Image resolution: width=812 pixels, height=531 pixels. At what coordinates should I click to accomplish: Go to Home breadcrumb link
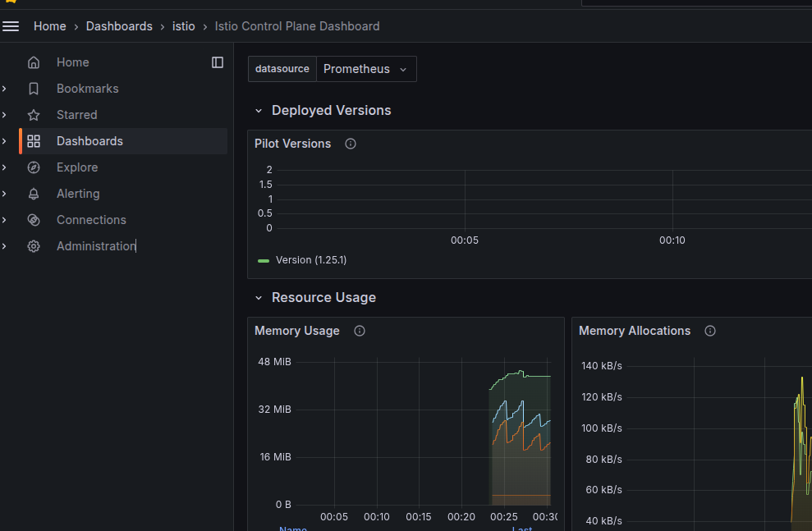50,26
